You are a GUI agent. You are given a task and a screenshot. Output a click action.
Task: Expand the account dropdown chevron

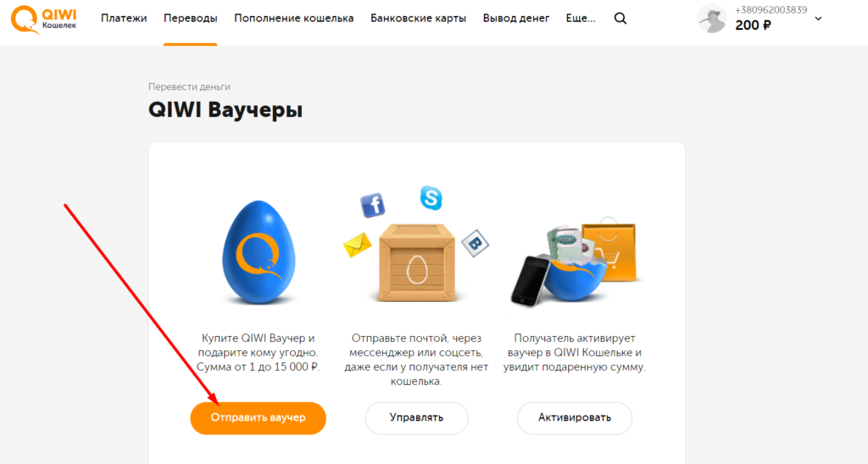click(818, 19)
